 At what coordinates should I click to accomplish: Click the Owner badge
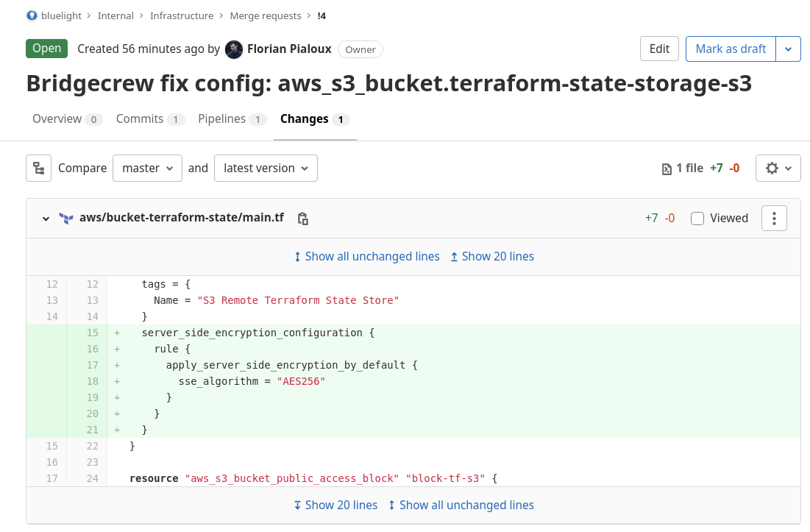pyautogui.click(x=360, y=49)
